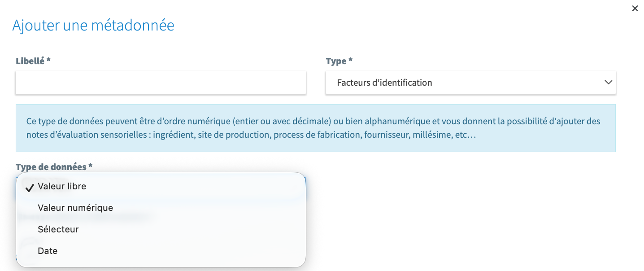Screen dimensions: 644x271
Task: Choose the Valeur libre option
Action: coord(62,186)
